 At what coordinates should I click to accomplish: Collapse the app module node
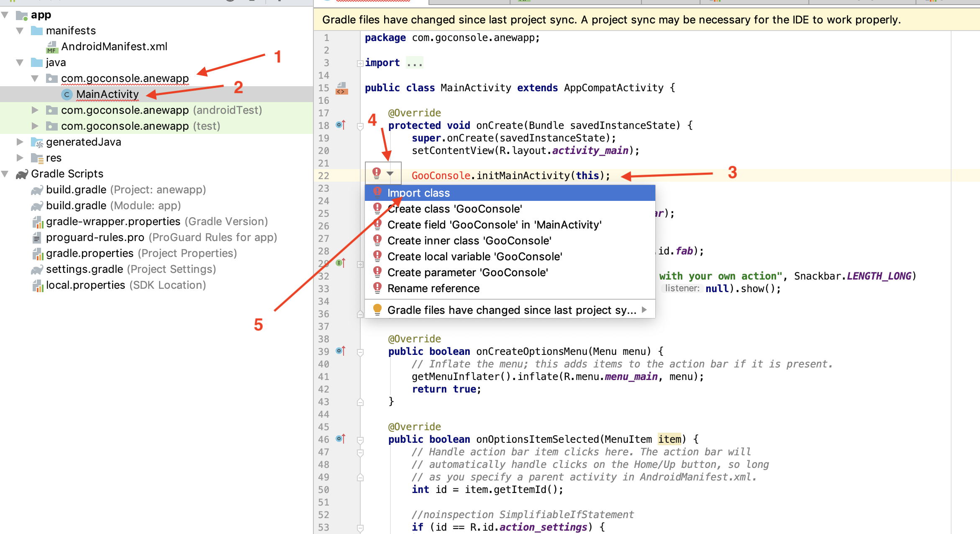pyautogui.click(x=5, y=15)
